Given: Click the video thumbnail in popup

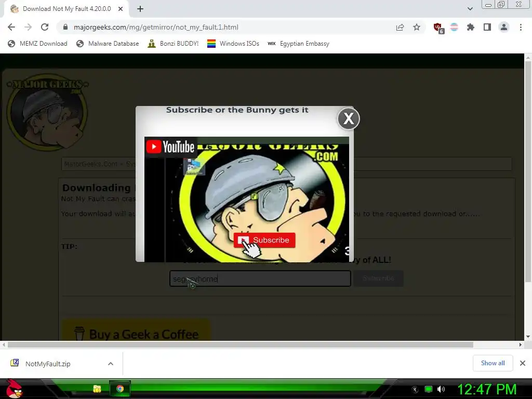Looking at the screenshot, I should (247, 199).
